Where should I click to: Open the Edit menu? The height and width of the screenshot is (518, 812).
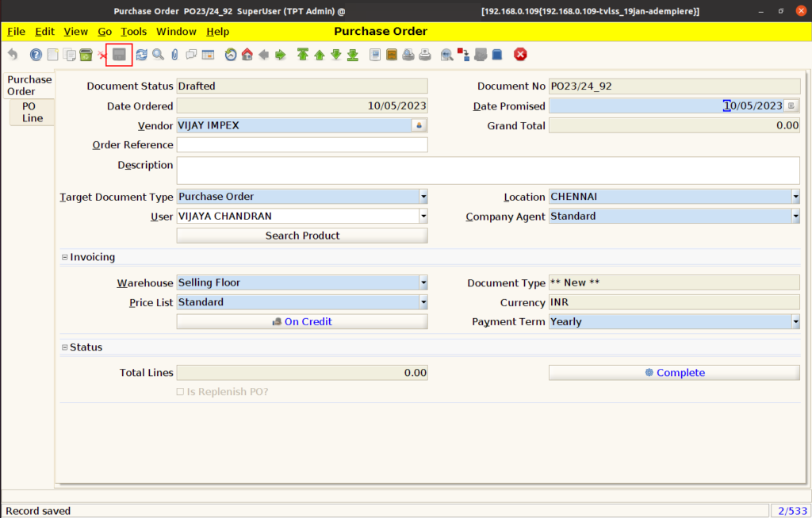pos(44,32)
